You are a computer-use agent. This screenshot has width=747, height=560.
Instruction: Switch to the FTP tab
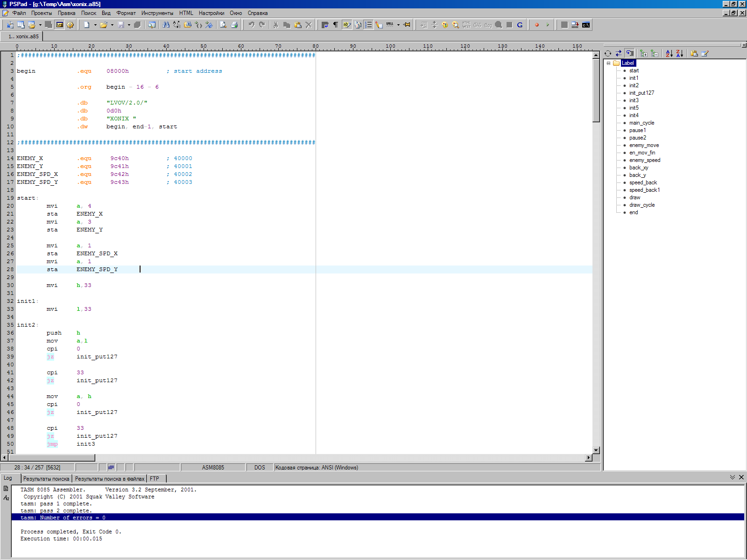(155, 479)
